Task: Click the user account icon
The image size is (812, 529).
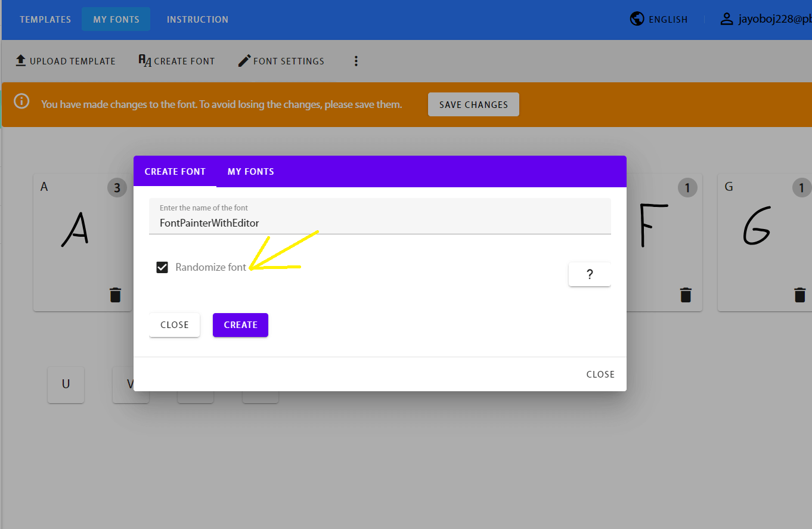Action: click(x=726, y=19)
